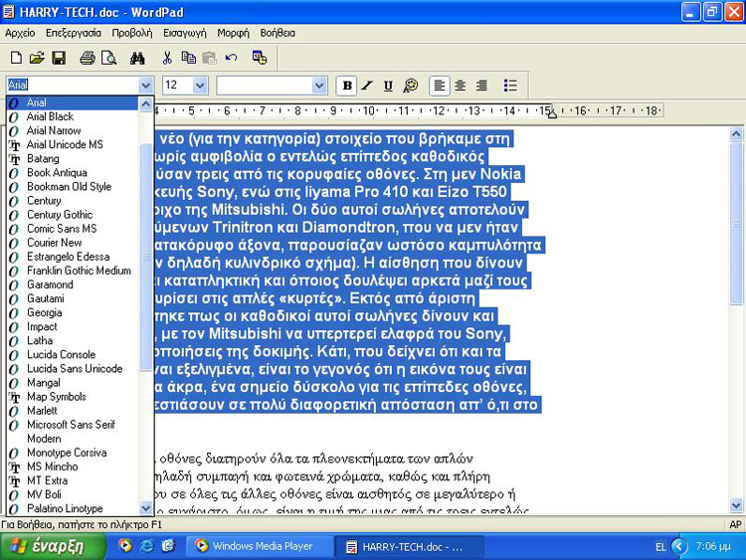Choose Lucida Sans Unicode font
Viewport: 746px width, 560px height.
pyautogui.click(x=73, y=369)
